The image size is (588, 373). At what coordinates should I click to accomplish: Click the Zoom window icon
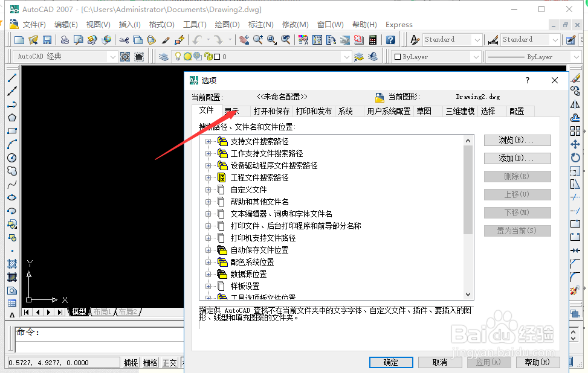pos(272,40)
